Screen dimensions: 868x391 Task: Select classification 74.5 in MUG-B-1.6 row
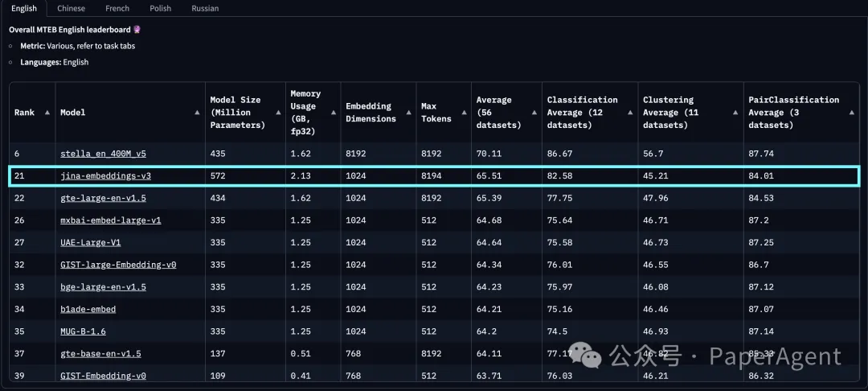[590, 331]
